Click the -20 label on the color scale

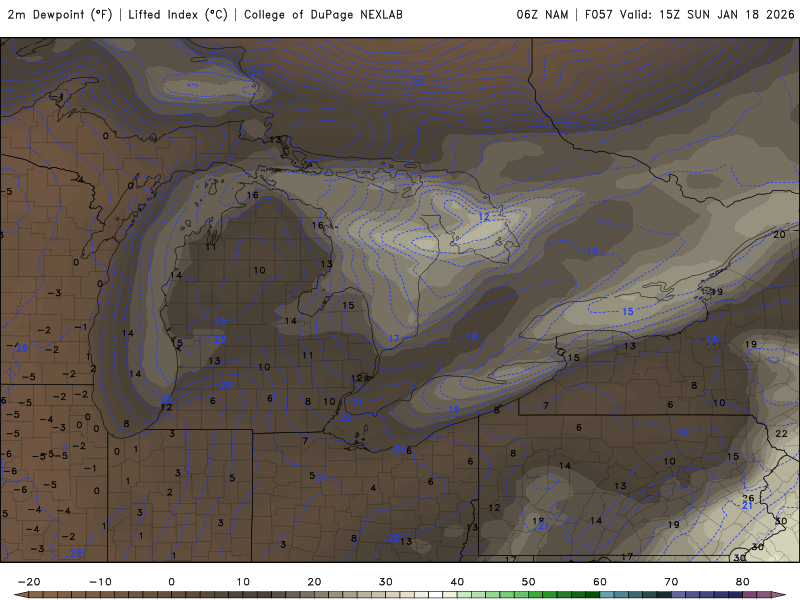click(x=29, y=582)
